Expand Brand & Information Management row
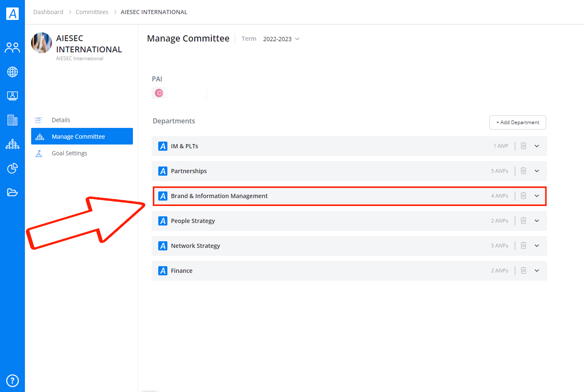 (537, 196)
